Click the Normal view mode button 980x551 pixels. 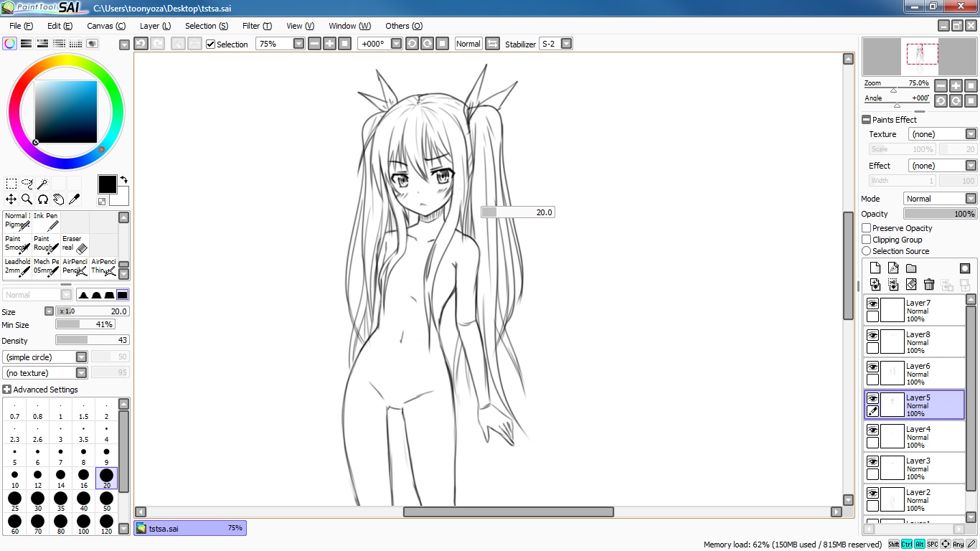[x=468, y=44]
